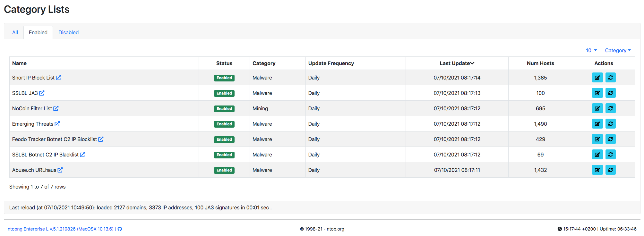Click the Last reload status message
Image resolution: width=644 pixels, height=236 pixels.
point(140,207)
